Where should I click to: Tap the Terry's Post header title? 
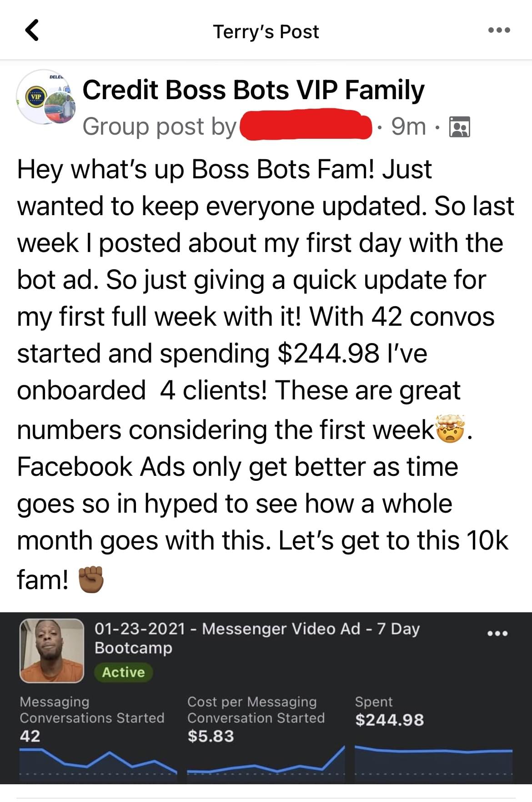[x=266, y=32]
